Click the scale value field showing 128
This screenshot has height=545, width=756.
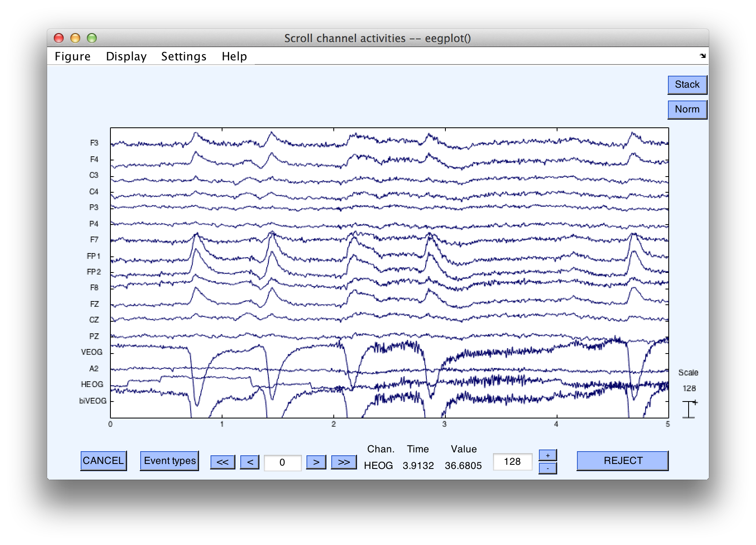pos(512,461)
